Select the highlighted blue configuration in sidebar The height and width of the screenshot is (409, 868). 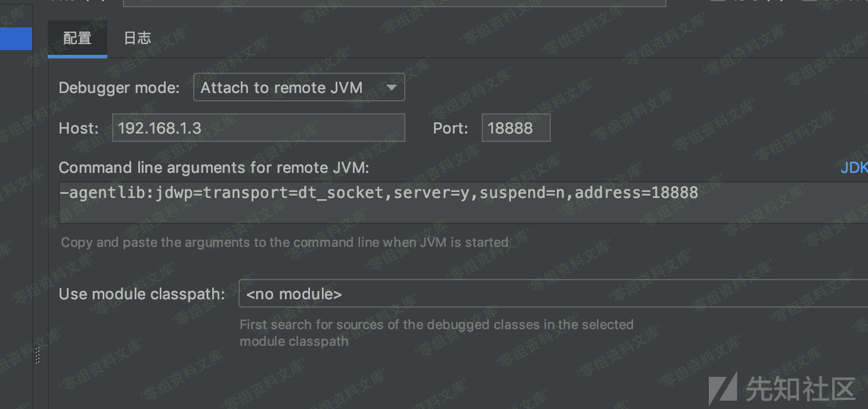point(16,39)
